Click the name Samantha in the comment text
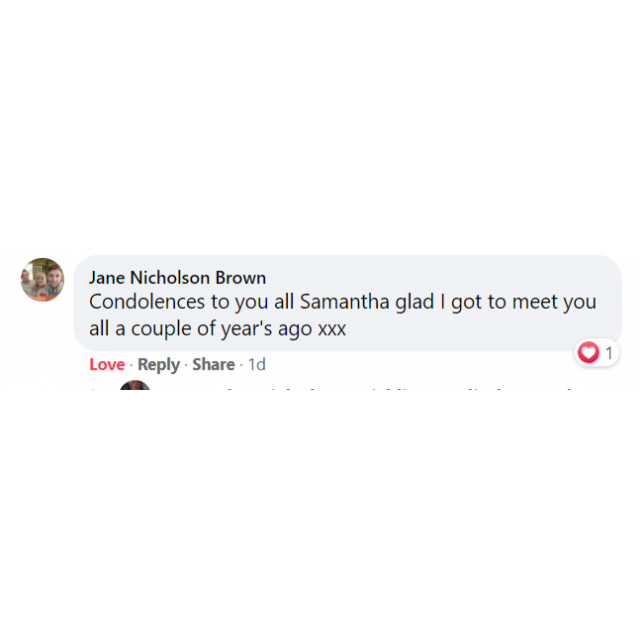Screen dimensions: 640x640 pyautogui.click(x=344, y=302)
